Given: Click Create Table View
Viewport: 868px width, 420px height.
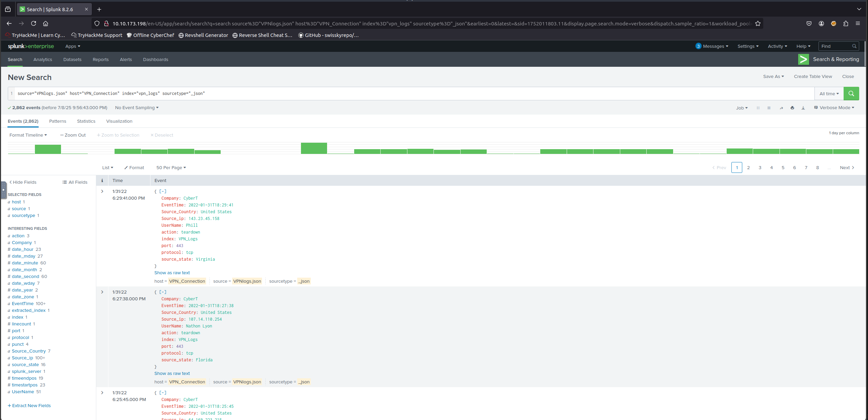Looking at the screenshot, I should [813, 76].
